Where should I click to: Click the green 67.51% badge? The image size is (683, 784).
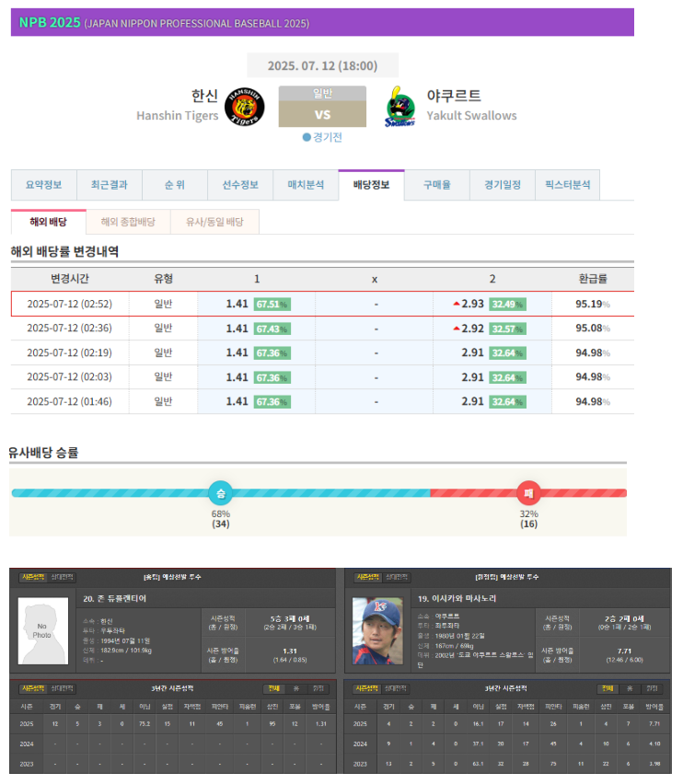[x=272, y=304]
